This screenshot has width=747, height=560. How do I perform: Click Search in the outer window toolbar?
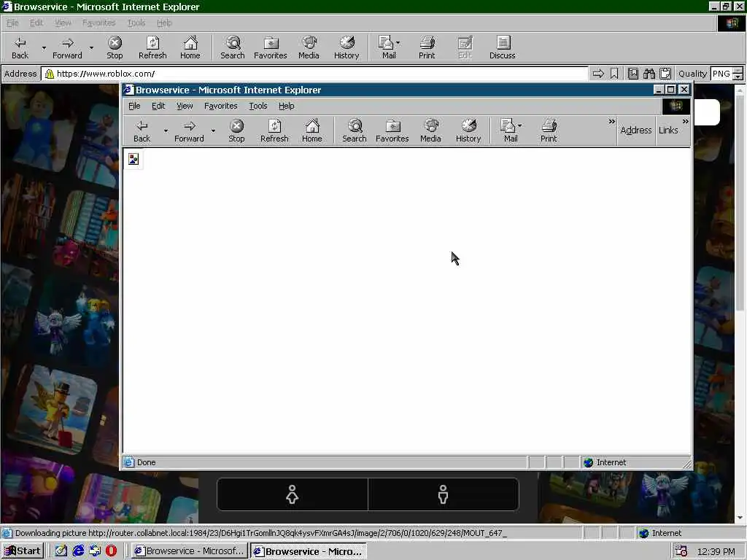233,47
